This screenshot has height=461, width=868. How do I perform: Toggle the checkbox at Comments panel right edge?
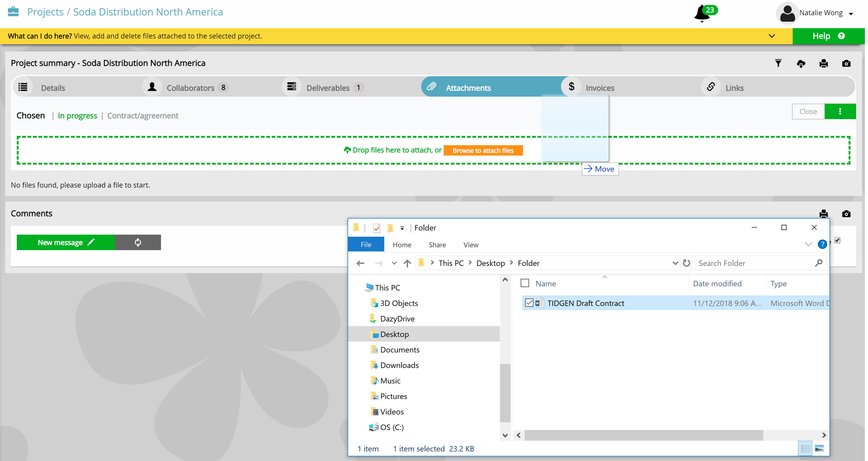tap(837, 240)
